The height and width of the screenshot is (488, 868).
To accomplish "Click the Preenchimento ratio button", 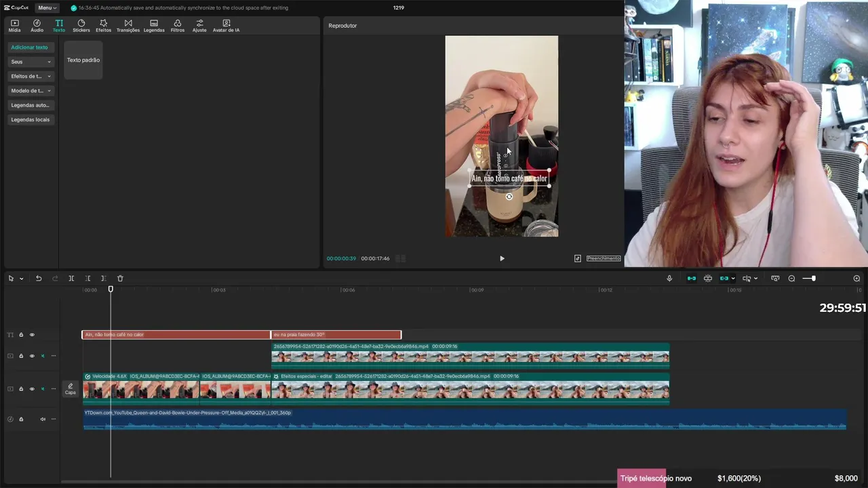I will click(x=604, y=258).
